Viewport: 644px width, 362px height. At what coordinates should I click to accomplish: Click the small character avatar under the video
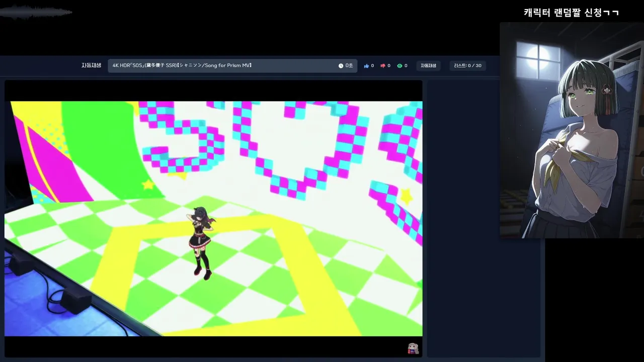click(413, 348)
